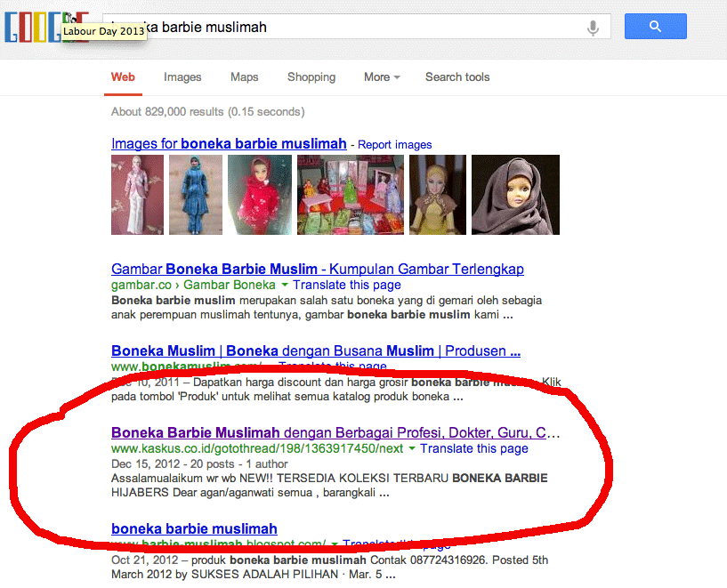Activate voice search microphone icon
The image size is (727, 588).
point(593,28)
